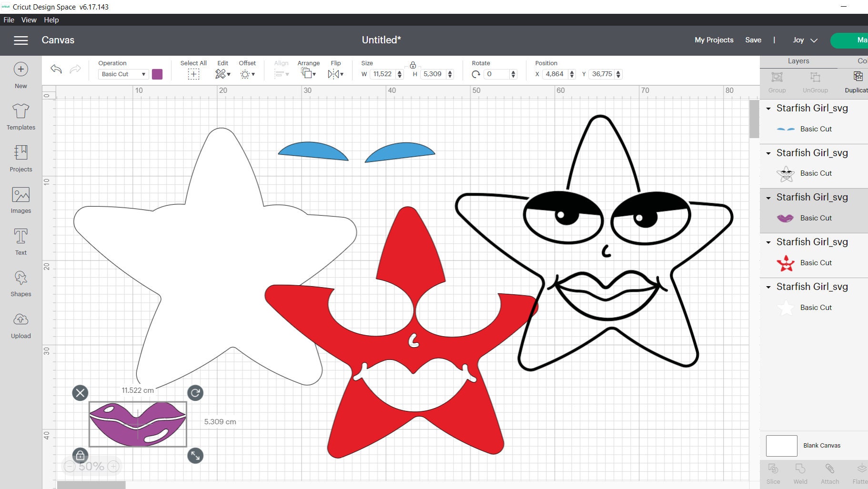This screenshot has height=489, width=868.
Task: Open the Shapes tool
Action: (x=20, y=283)
